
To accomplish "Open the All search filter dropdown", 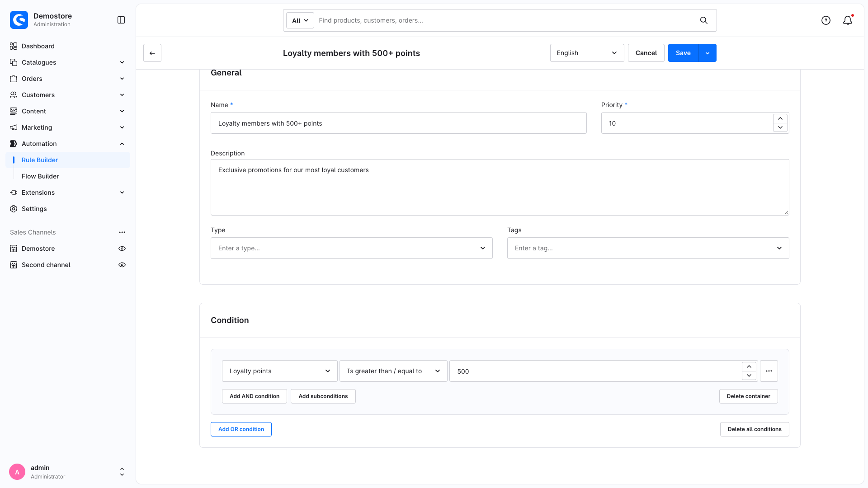I will coord(300,20).
